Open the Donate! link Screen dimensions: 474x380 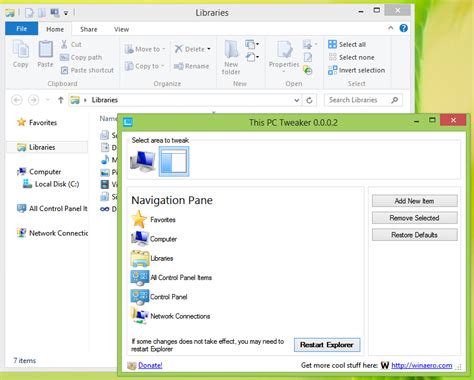coord(150,365)
